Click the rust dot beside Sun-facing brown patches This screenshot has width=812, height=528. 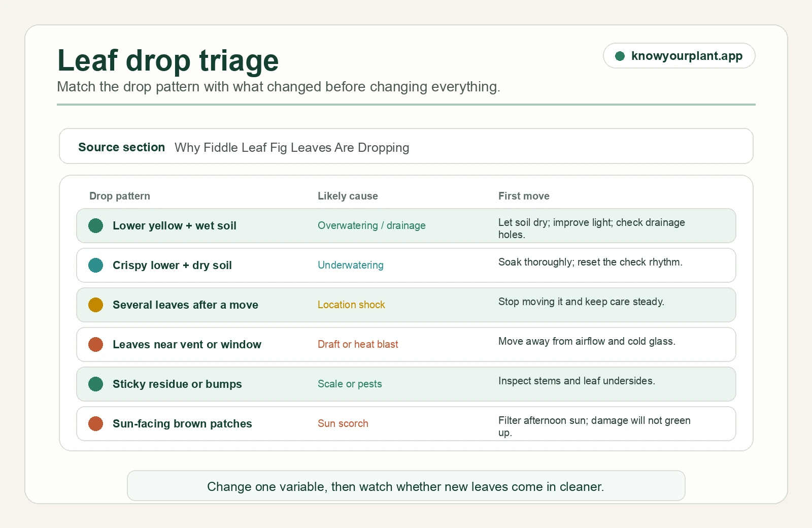click(x=95, y=423)
